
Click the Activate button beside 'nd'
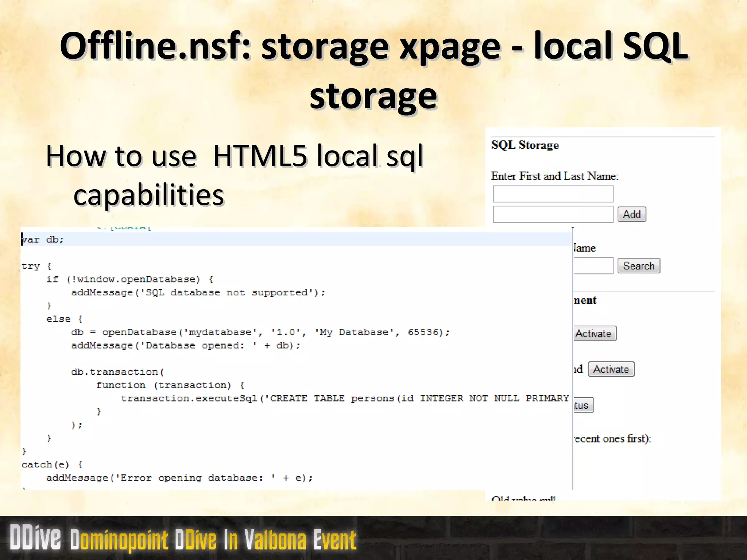click(611, 369)
